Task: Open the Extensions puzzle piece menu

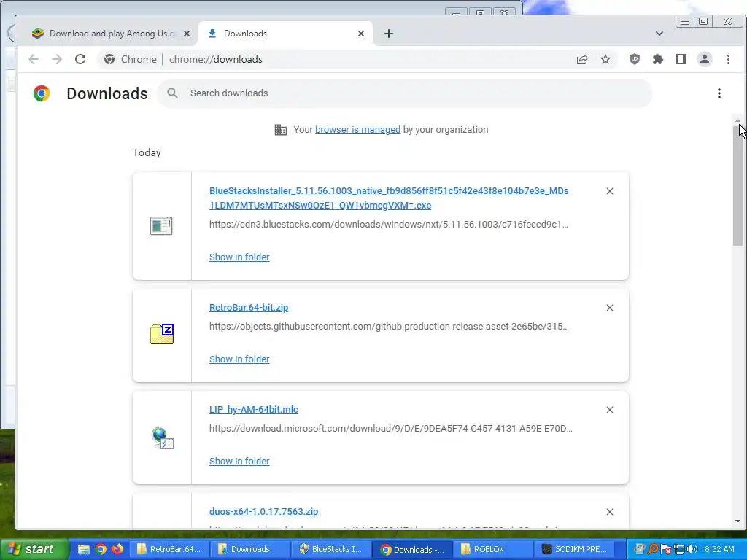Action: tap(657, 59)
